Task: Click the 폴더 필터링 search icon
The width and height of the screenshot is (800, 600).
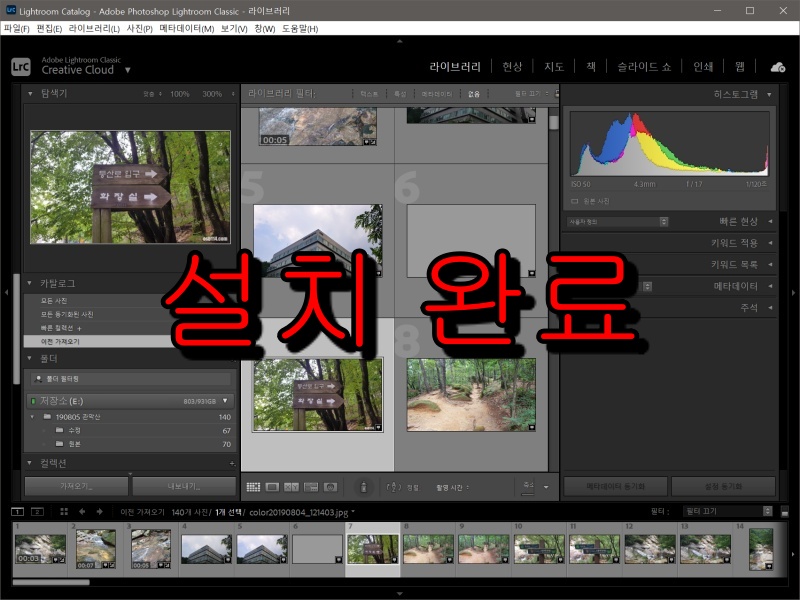Action: point(39,379)
